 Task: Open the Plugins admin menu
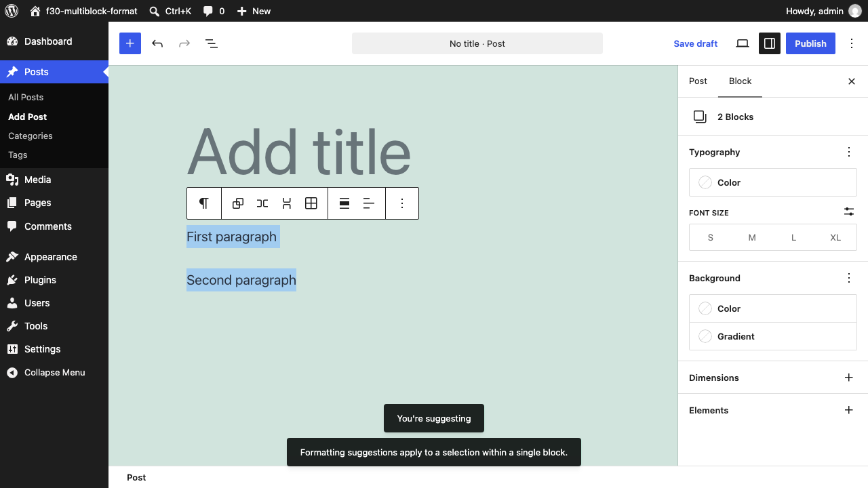(54, 280)
